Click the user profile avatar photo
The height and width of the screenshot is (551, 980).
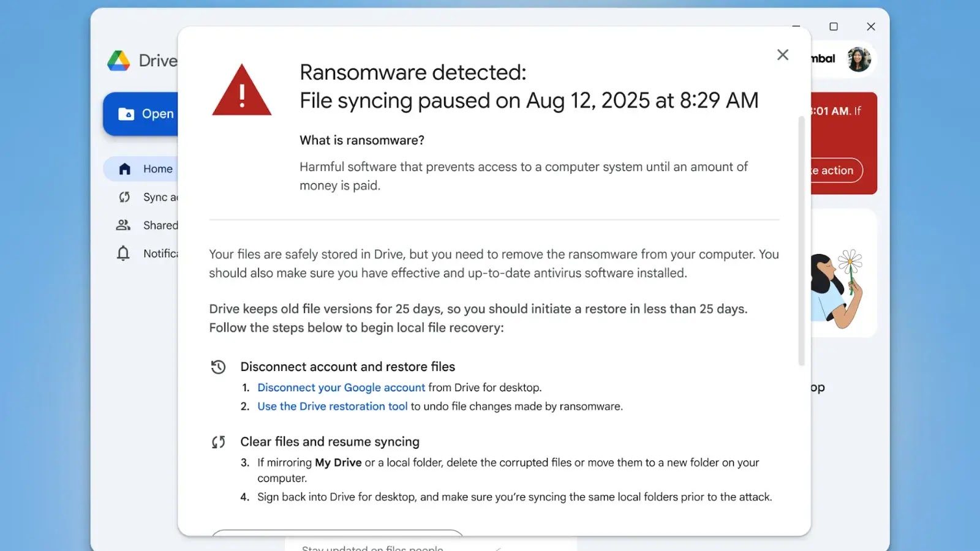(x=859, y=59)
